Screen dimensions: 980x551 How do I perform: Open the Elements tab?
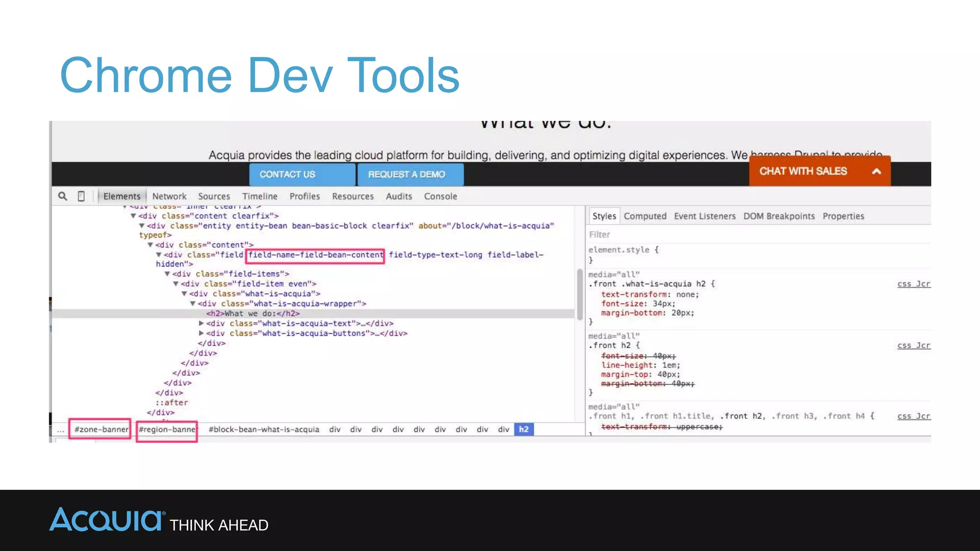click(x=122, y=196)
